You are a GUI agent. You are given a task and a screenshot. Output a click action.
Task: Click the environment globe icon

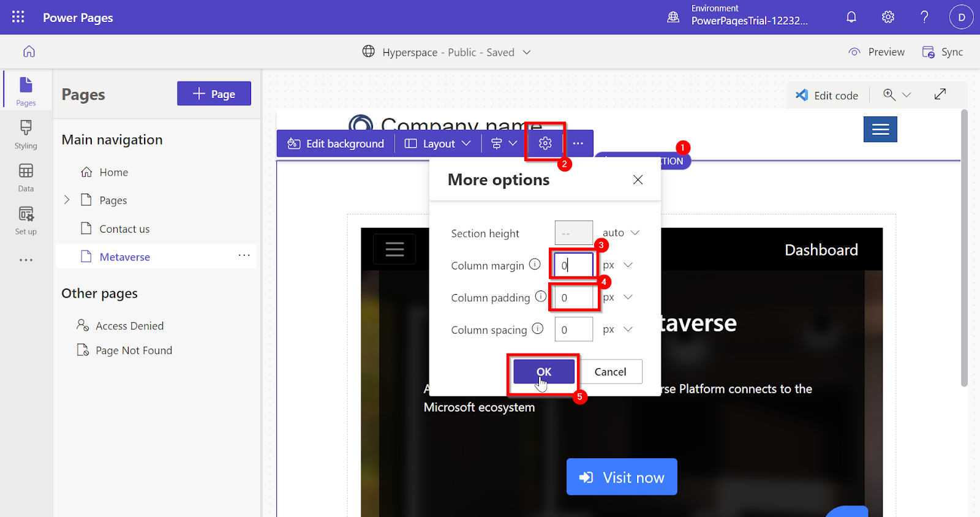click(x=673, y=17)
